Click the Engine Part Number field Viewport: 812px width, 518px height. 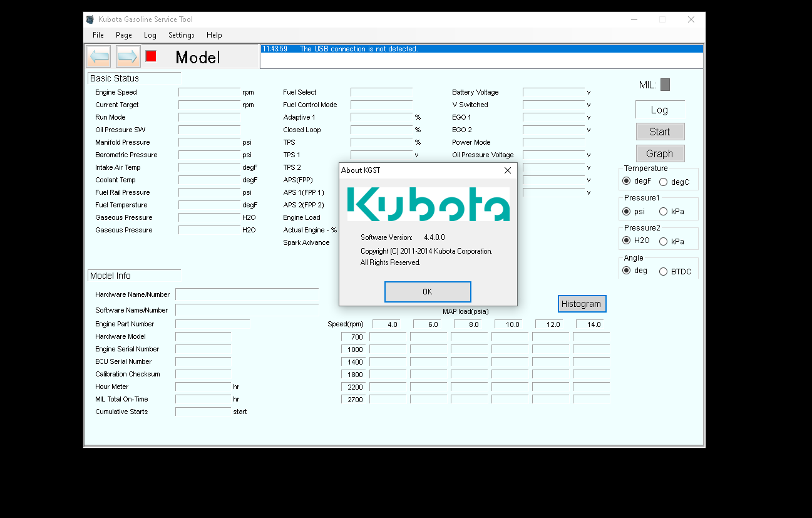[x=212, y=324]
